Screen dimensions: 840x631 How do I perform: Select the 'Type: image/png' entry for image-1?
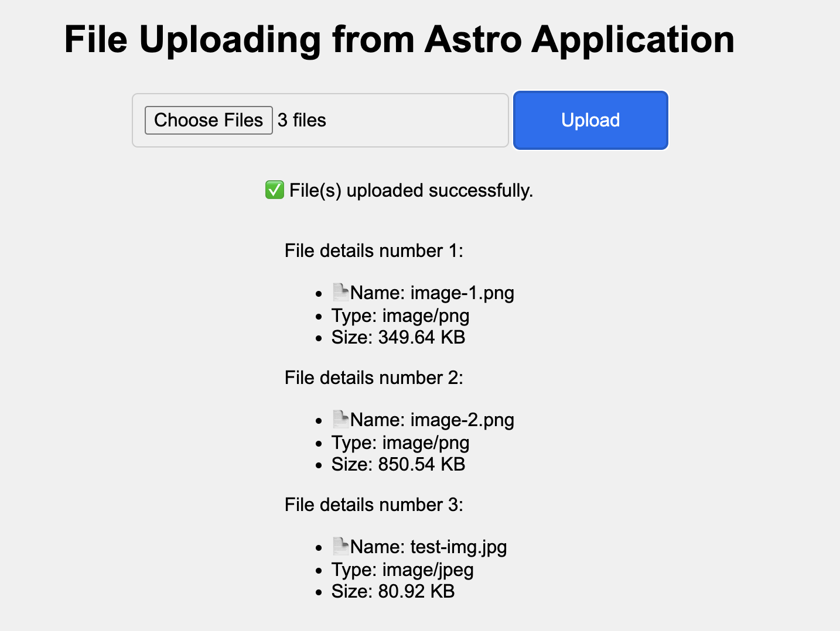(x=400, y=315)
